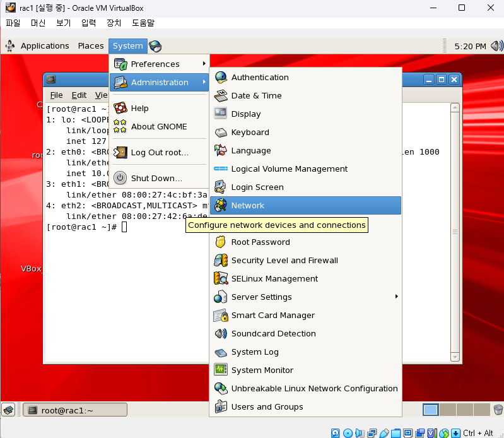
Task: Click the terminal window menu icon in titlebar
Action: click(x=51, y=79)
